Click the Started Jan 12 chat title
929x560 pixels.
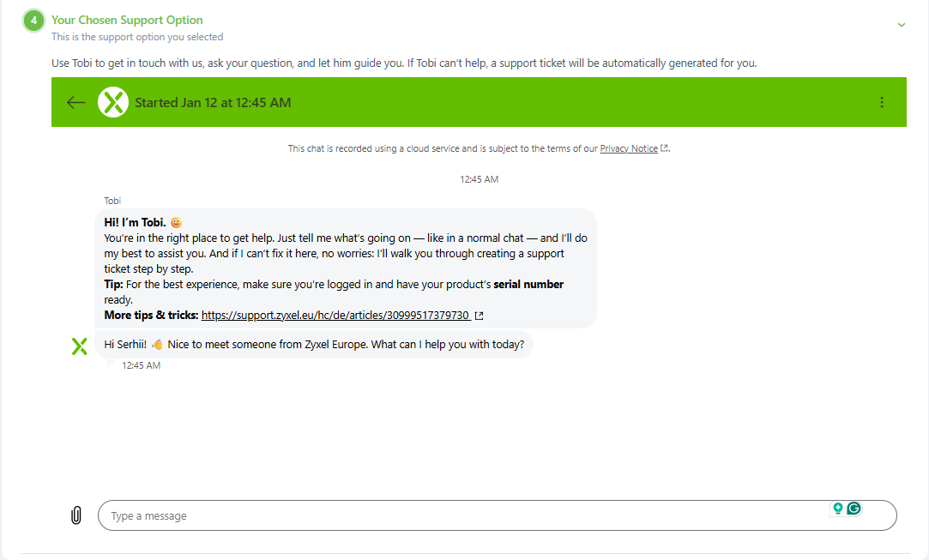213,103
